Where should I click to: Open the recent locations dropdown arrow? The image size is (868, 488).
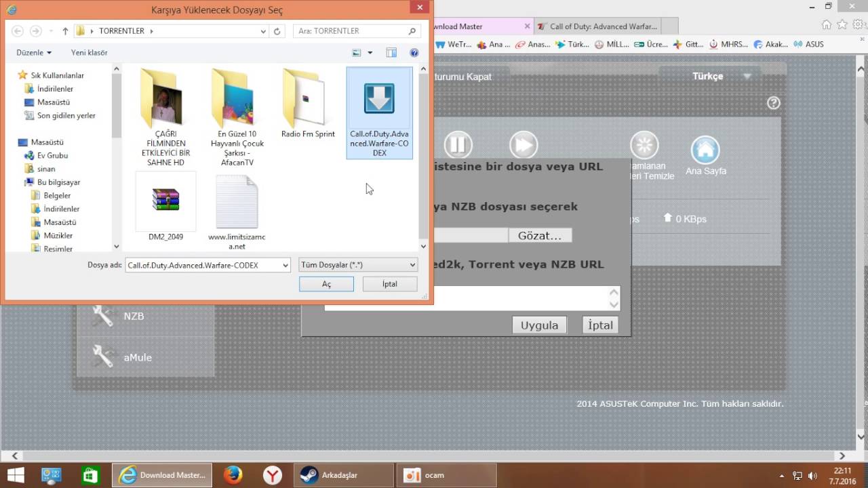51,31
